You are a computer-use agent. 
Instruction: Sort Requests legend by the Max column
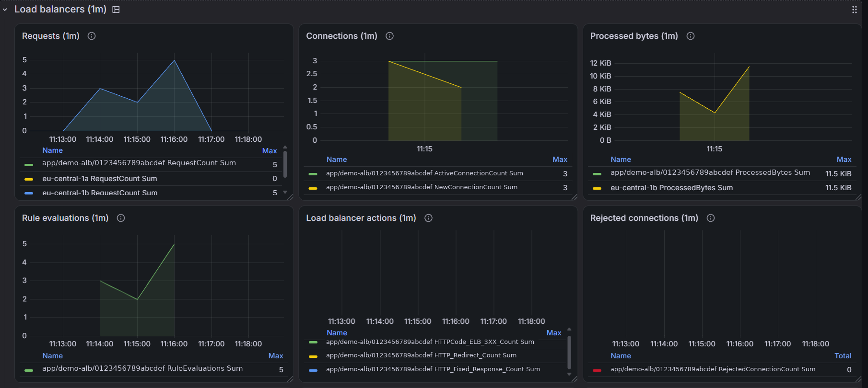(x=270, y=151)
